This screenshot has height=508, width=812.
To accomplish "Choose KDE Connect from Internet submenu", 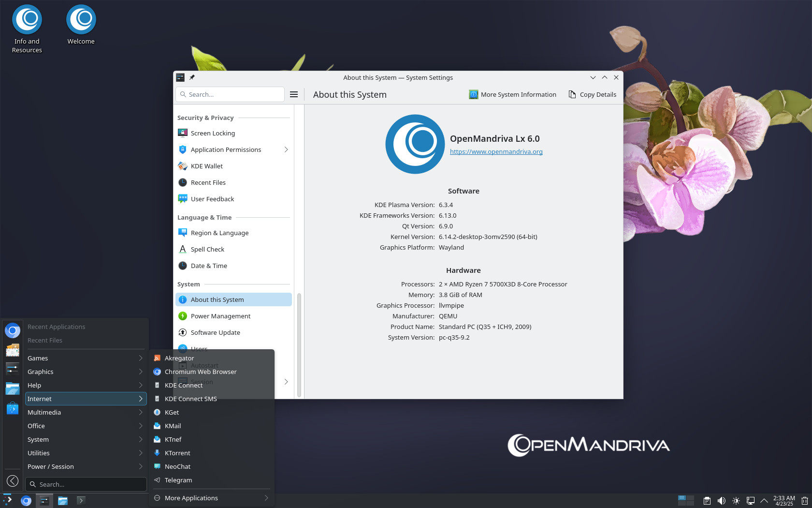I will click(211, 385).
